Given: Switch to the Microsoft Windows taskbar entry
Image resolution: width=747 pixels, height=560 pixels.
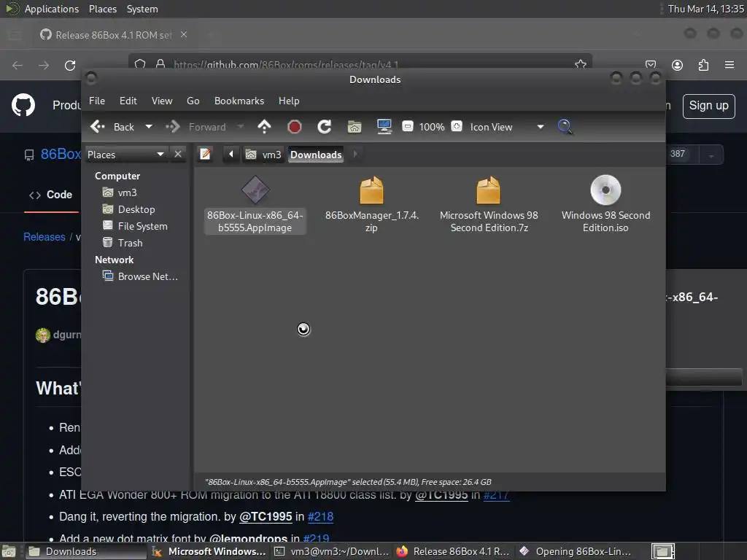Looking at the screenshot, I should tap(209, 551).
